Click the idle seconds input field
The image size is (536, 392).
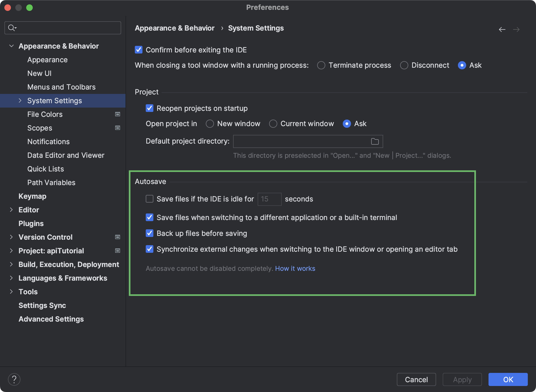pyautogui.click(x=269, y=199)
